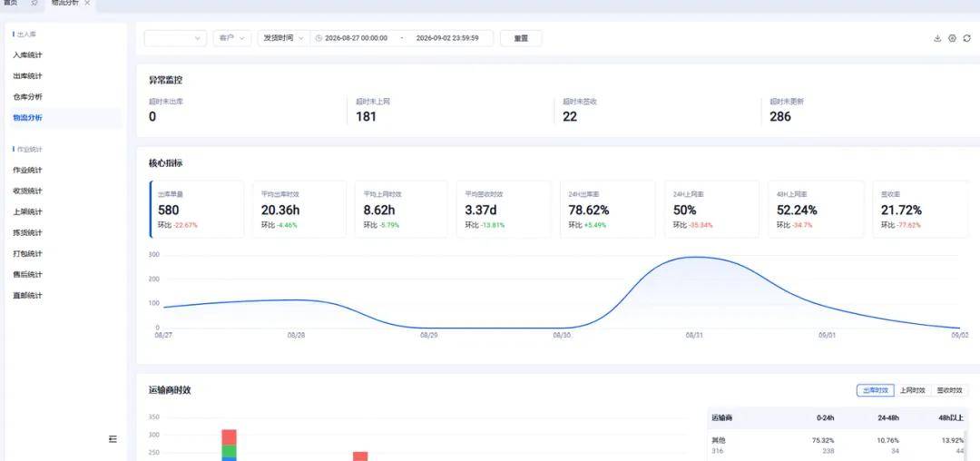
Task: Click the pin icon beside the 首页 tab
Action: (34, 3)
